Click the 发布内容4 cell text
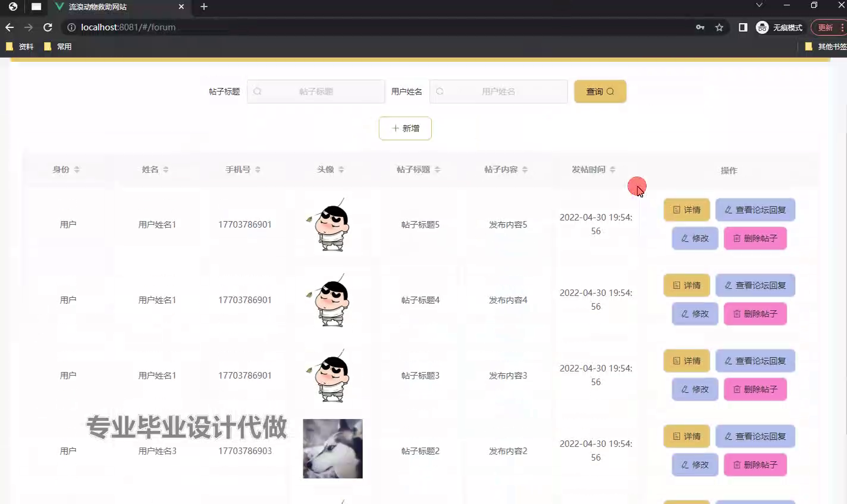Image resolution: width=847 pixels, height=504 pixels. coord(508,300)
